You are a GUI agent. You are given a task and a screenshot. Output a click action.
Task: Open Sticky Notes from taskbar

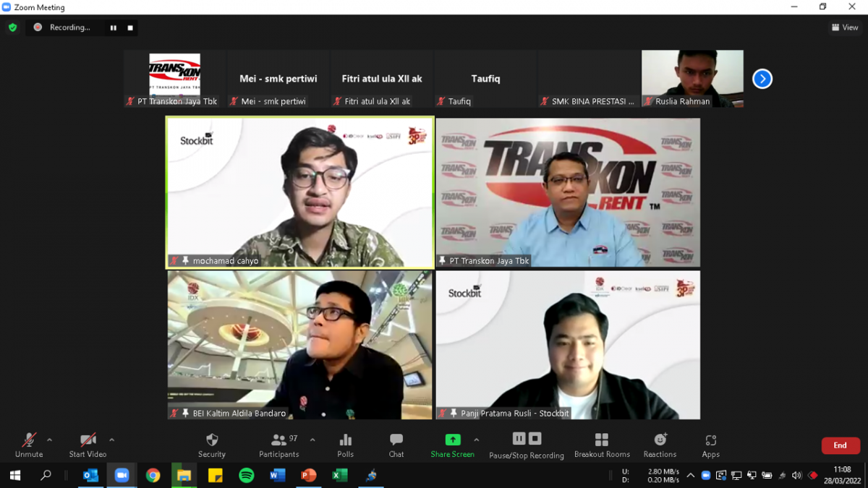tap(215, 475)
